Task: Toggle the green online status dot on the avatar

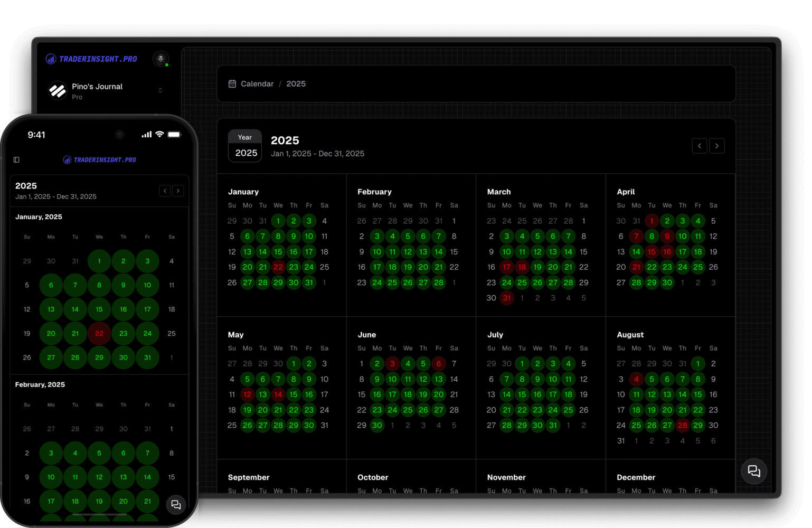Action: (x=167, y=66)
